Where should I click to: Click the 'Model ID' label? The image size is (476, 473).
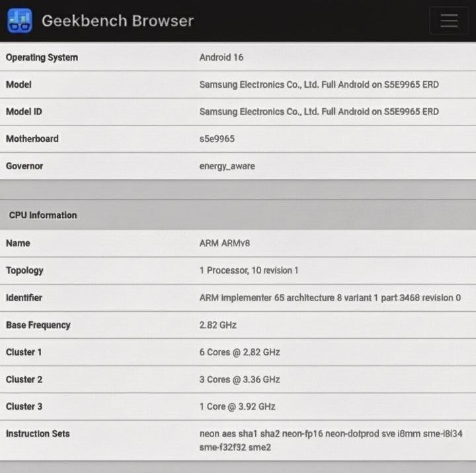click(x=24, y=112)
